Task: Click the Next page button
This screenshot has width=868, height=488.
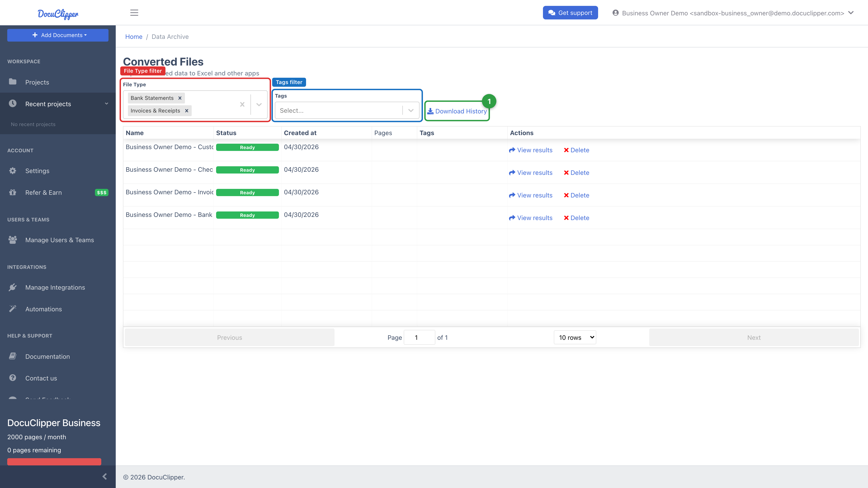Action: pos(754,338)
